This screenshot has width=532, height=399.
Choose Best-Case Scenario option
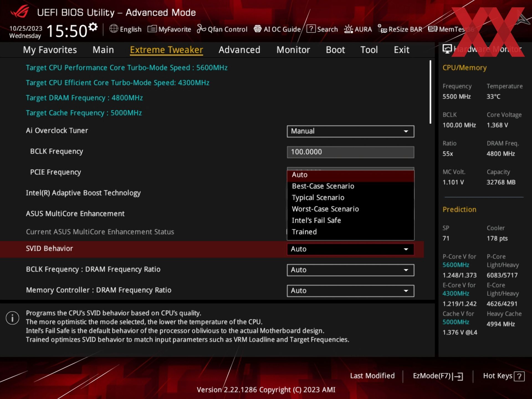point(351,186)
